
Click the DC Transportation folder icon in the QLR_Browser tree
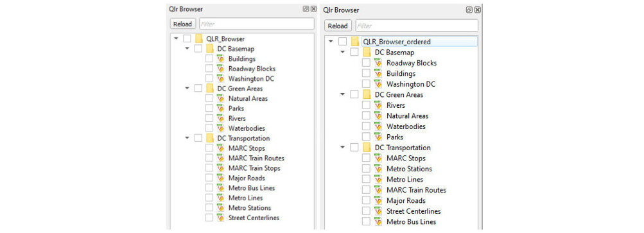pyautogui.click(x=210, y=138)
